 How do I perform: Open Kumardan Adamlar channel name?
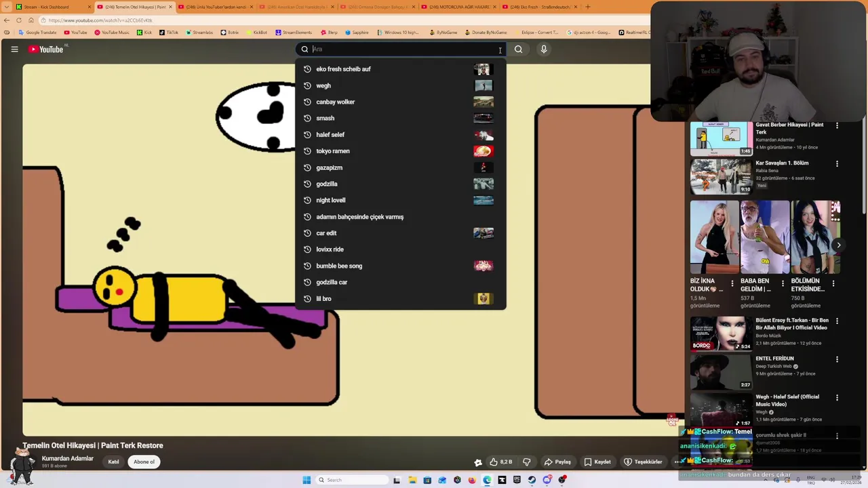tap(68, 458)
